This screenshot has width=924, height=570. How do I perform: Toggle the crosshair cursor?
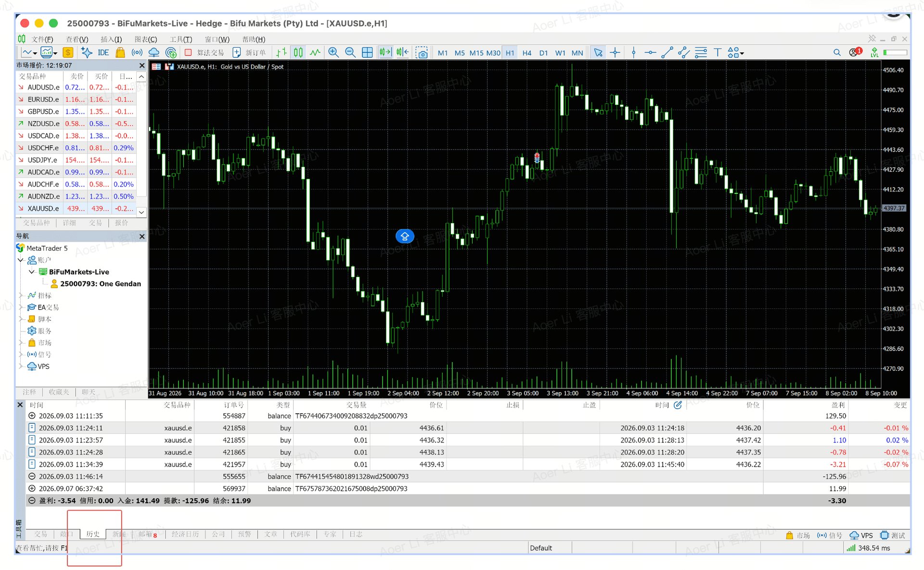coord(615,52)
